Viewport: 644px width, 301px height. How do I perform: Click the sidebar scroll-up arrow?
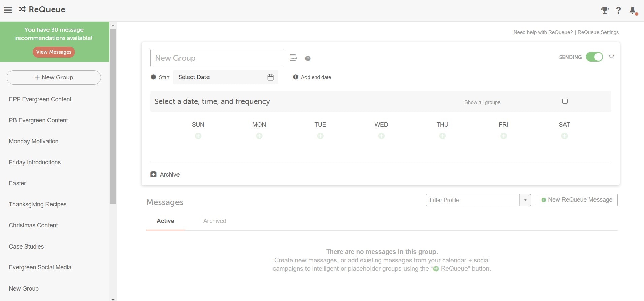113,25
